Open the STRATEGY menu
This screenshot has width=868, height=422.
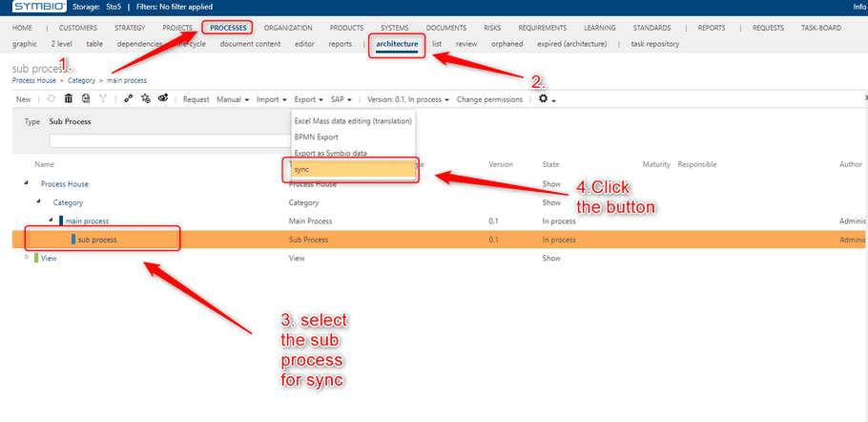(130, 28)
